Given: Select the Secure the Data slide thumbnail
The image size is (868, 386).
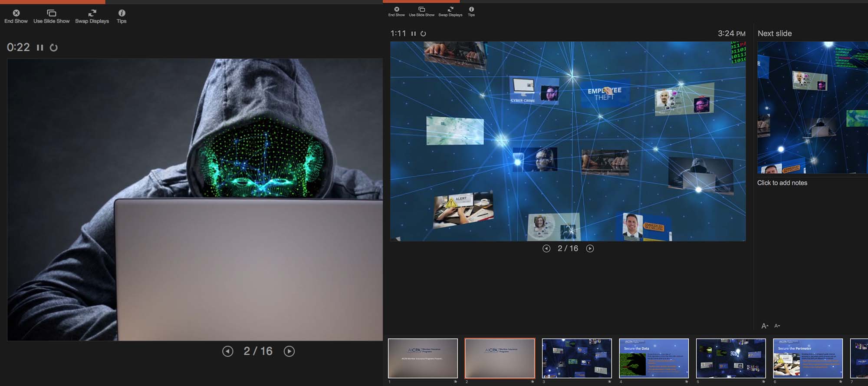Looking at the screenshot, I should coord(654,359).
